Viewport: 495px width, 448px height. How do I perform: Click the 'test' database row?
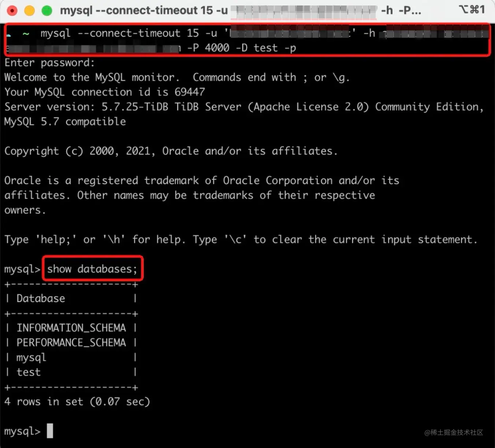point(71,372)
